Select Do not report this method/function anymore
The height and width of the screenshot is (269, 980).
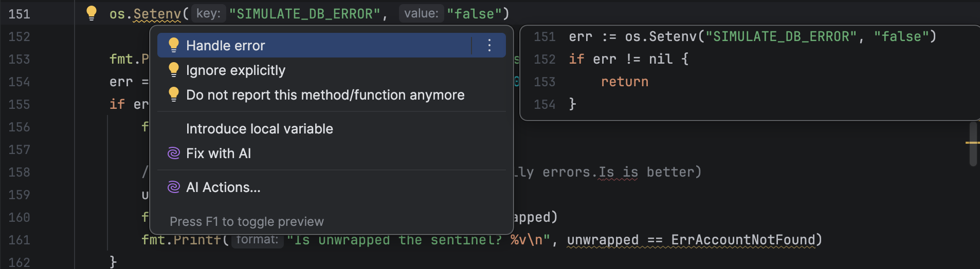pos(325,95)
